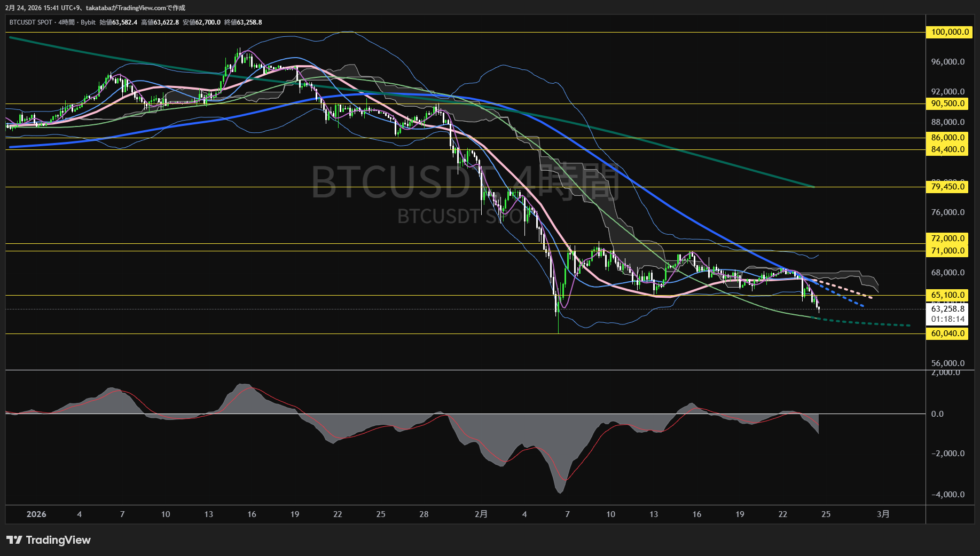Select the 2026 year label on axis
980x556 pixels.
click(36, 514)
